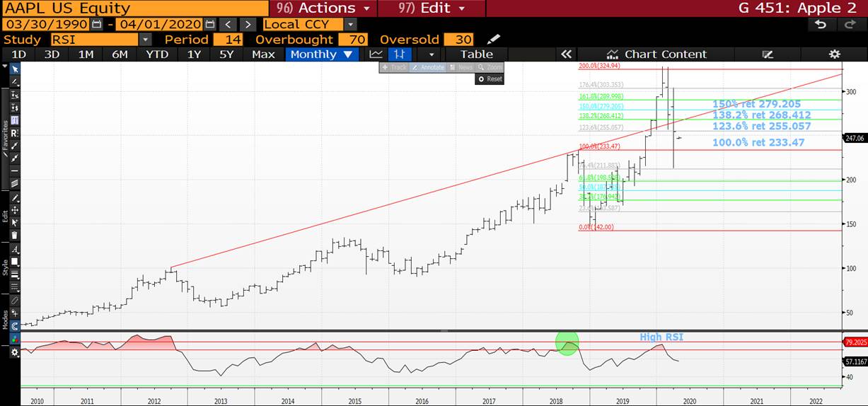Select the highlighted Fibonacci retracement tool
The height and width of the screenshot is (406, 868).
click(16, 120)
